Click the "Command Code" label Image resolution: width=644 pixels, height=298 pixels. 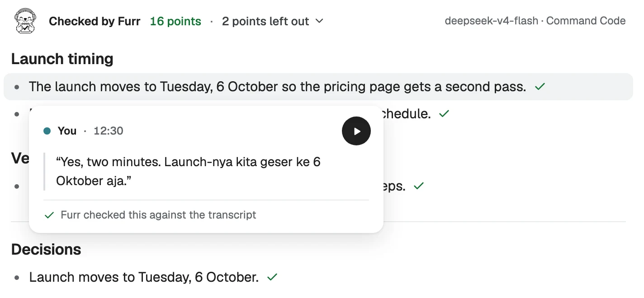[x=586, y=21]
